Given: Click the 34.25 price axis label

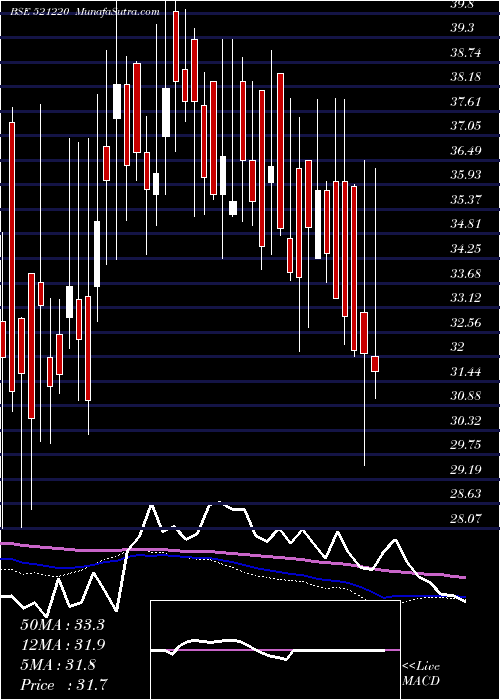Looking at the screenshot, I should [x=466, y=249].
